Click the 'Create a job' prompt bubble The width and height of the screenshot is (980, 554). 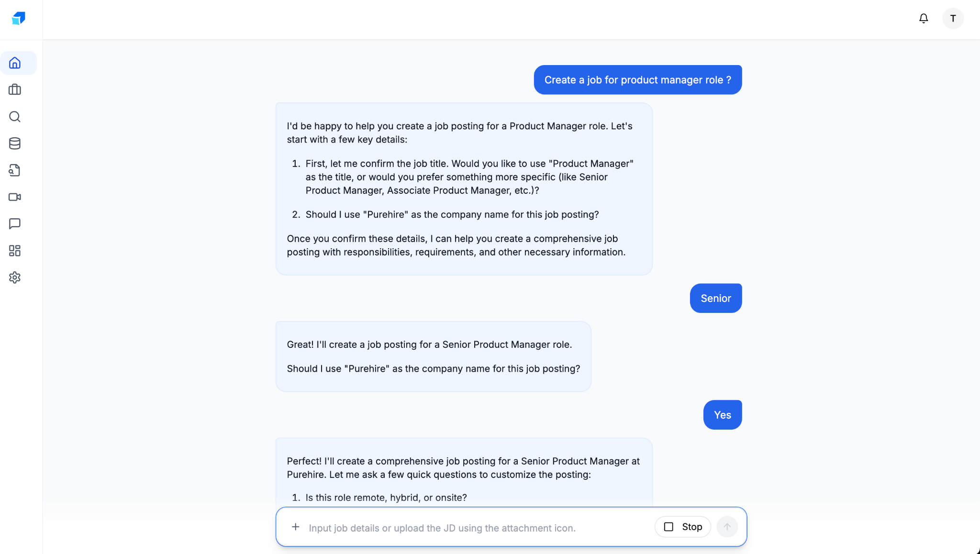(637, 79)
